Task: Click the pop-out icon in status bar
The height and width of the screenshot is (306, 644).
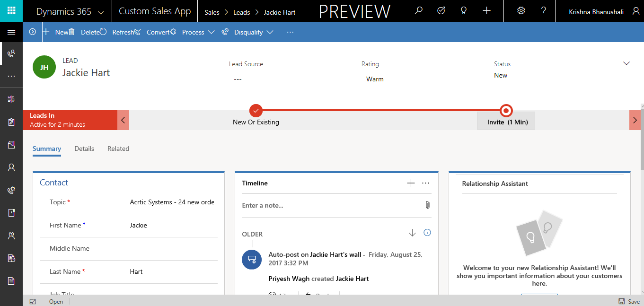Action: tap(33, 301)
